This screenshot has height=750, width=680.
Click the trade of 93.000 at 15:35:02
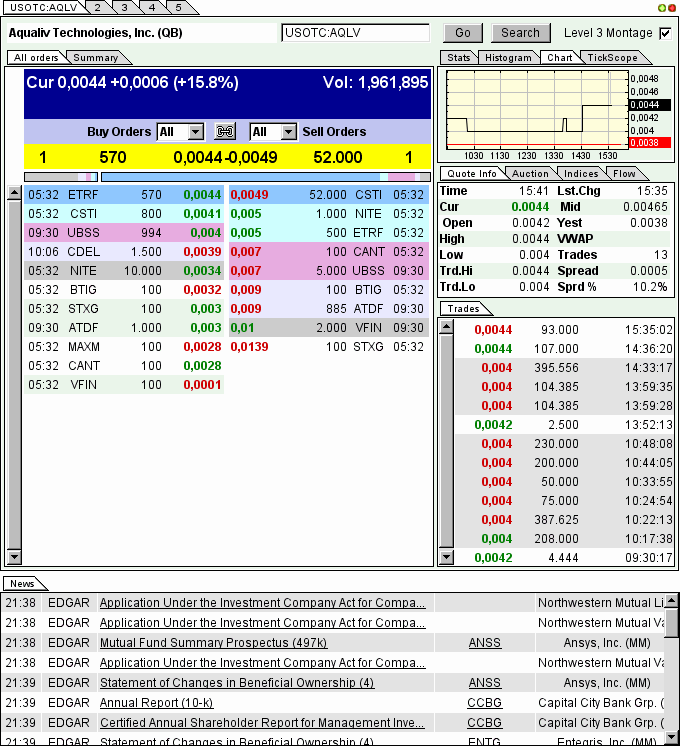point(564,330)
